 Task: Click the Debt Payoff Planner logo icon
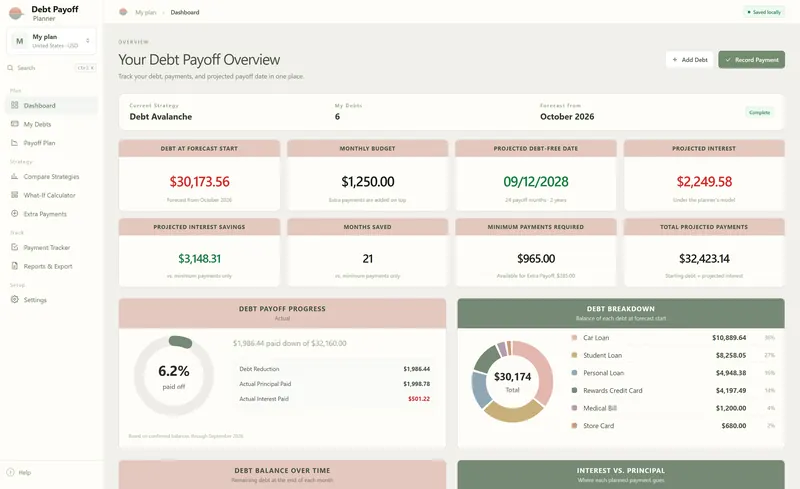tap(16, 13)
